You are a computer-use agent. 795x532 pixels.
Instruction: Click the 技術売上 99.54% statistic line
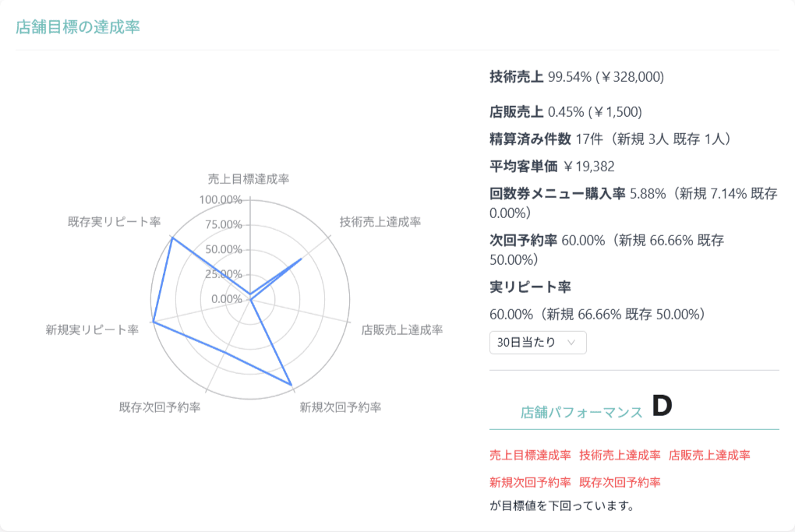point(577,77)
